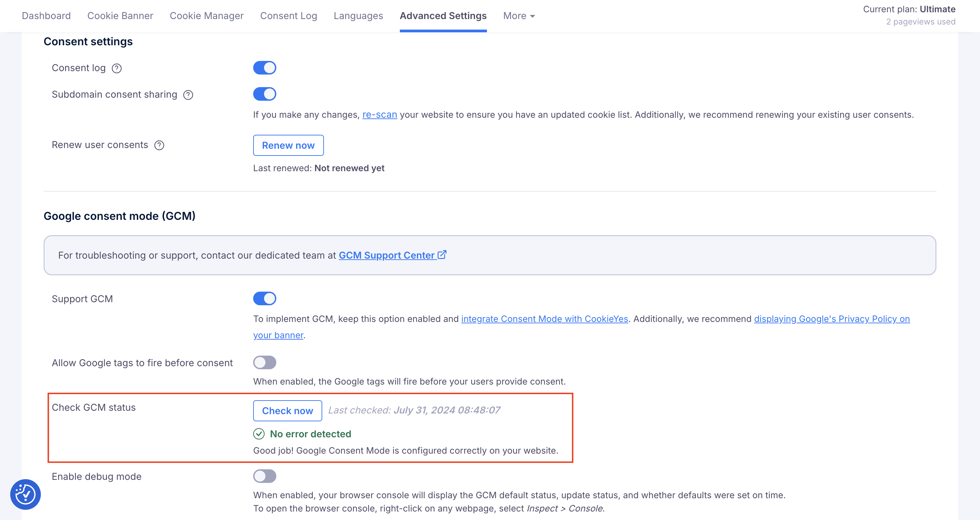Open the Cookie Banner tab

pos(120,16)
